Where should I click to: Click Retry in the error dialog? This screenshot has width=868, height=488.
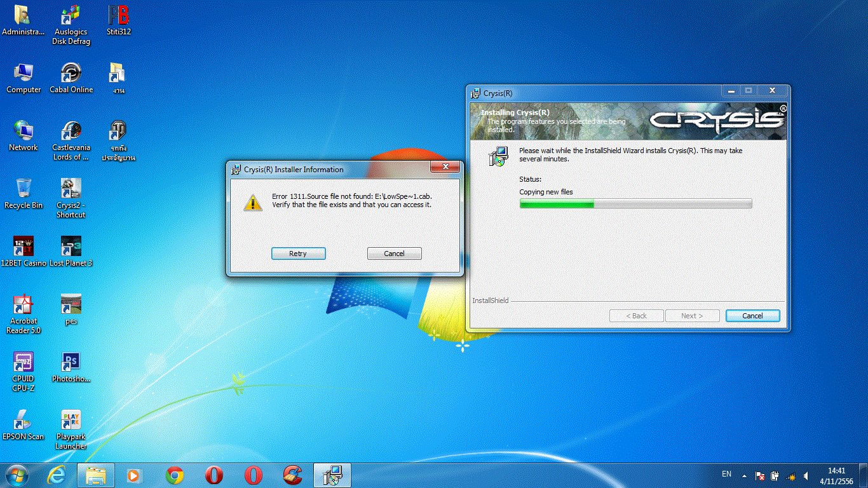298,254
